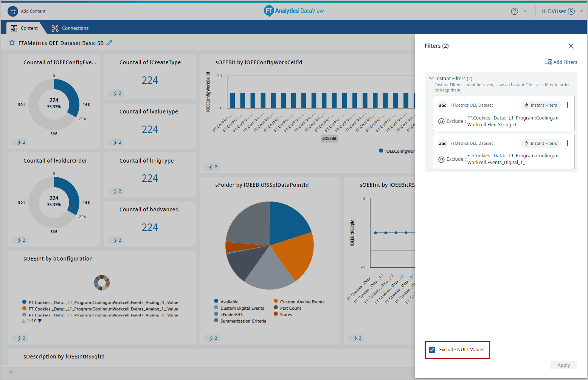Screen dimensions: 588x380
Task: Favorite the dashboard with star icon
Action: tap(12, 43)
